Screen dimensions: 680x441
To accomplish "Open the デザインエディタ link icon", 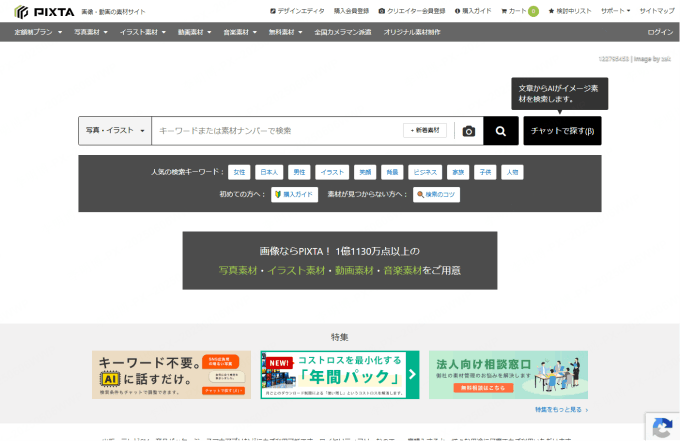I will coord(273,11).
